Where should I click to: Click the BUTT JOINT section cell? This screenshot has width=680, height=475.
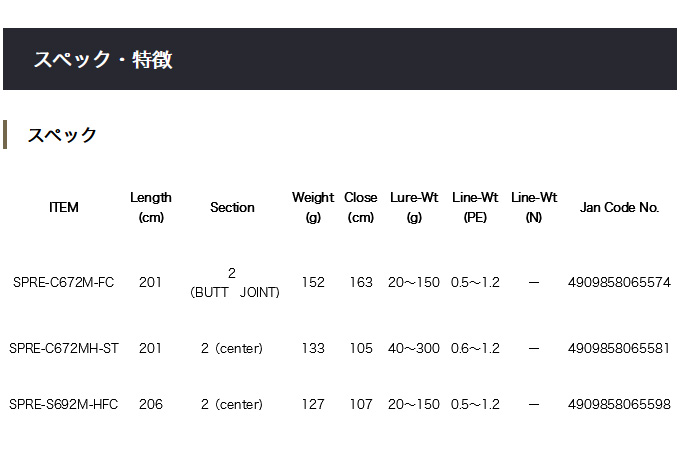tap(234, 292)
